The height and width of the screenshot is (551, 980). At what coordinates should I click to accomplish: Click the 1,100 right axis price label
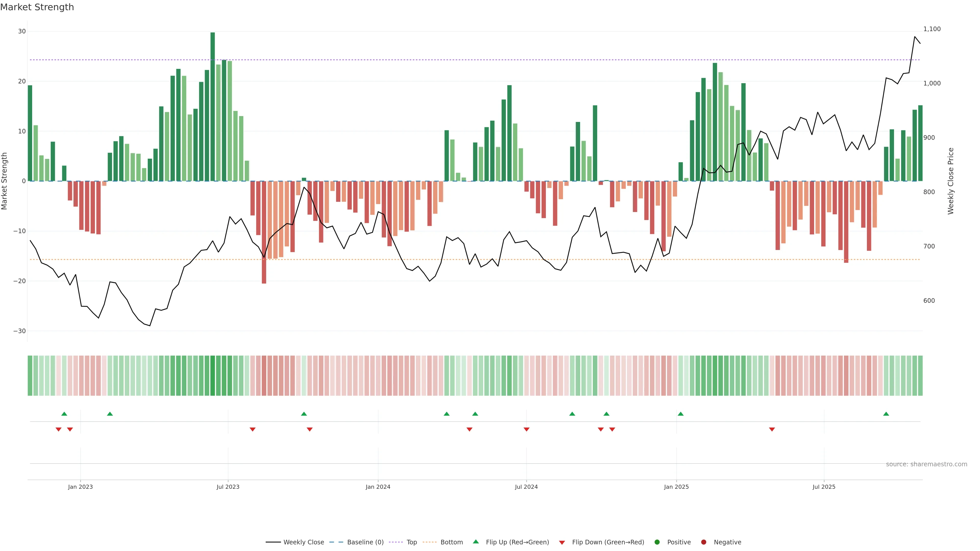[932, 29]
